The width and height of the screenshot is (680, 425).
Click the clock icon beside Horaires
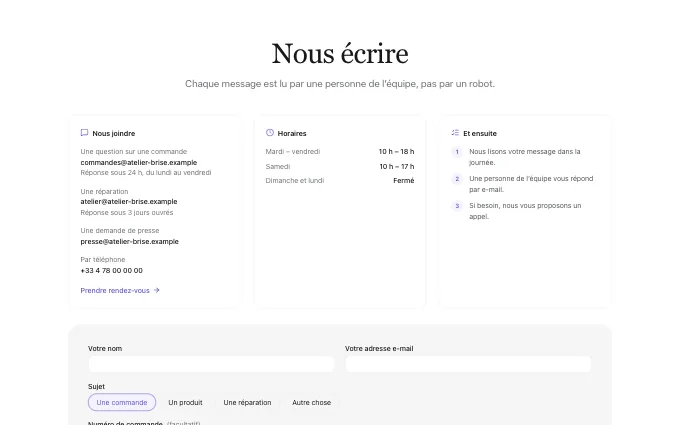click(270, 133)
